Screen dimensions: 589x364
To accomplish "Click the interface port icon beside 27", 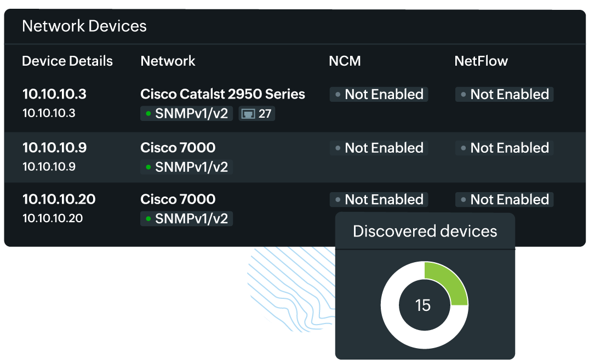I will tap(249, 114).
